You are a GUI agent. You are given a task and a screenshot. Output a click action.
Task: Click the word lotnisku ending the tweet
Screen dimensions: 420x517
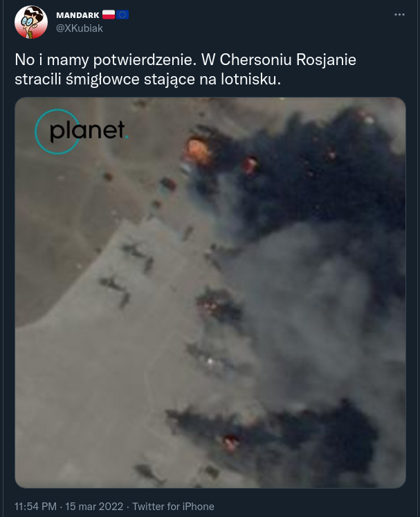click(x=250, y=80)
